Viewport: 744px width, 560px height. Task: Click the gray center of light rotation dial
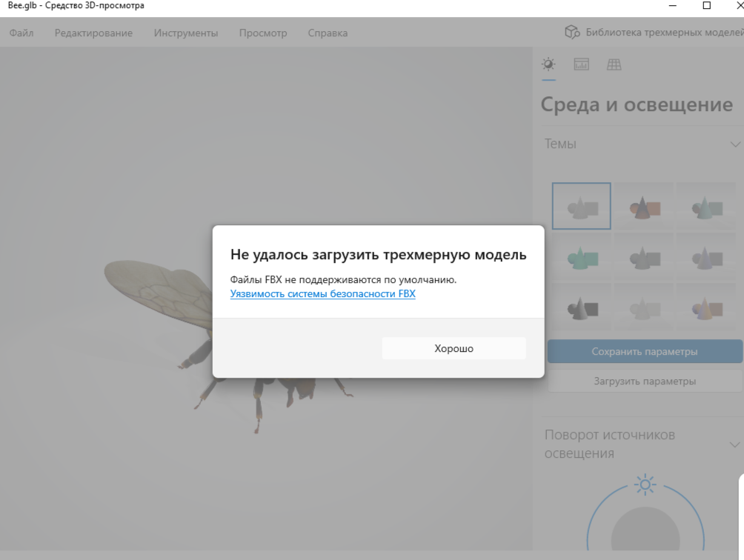[x=645, y=530]
